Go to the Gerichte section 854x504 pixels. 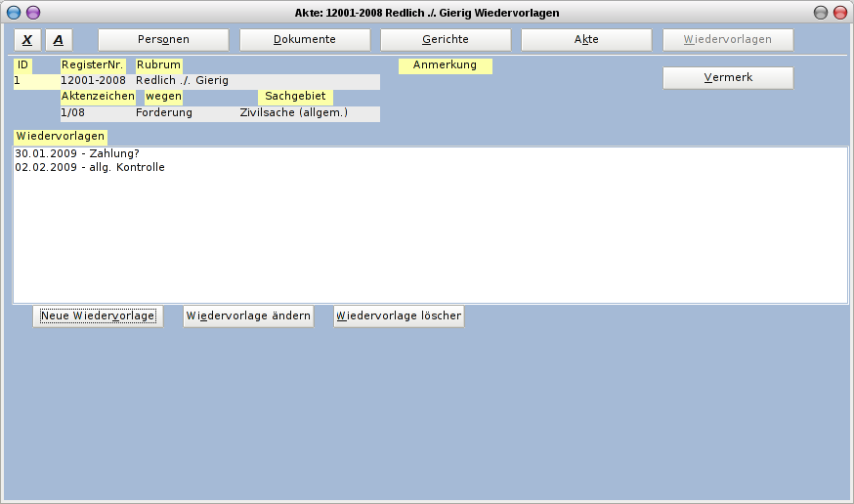coord(446,40)
